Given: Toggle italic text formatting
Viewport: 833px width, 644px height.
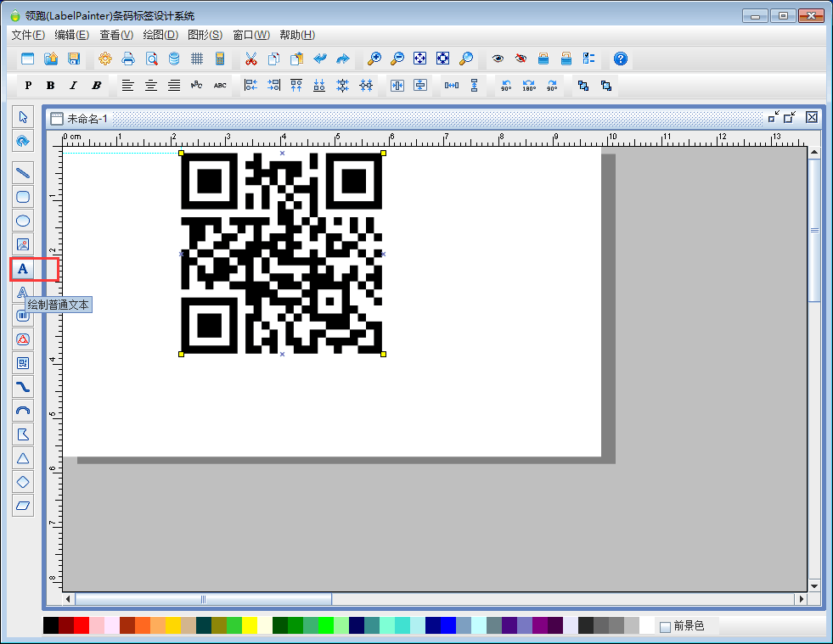Looking at the screenshot, I should click(73, 86).
